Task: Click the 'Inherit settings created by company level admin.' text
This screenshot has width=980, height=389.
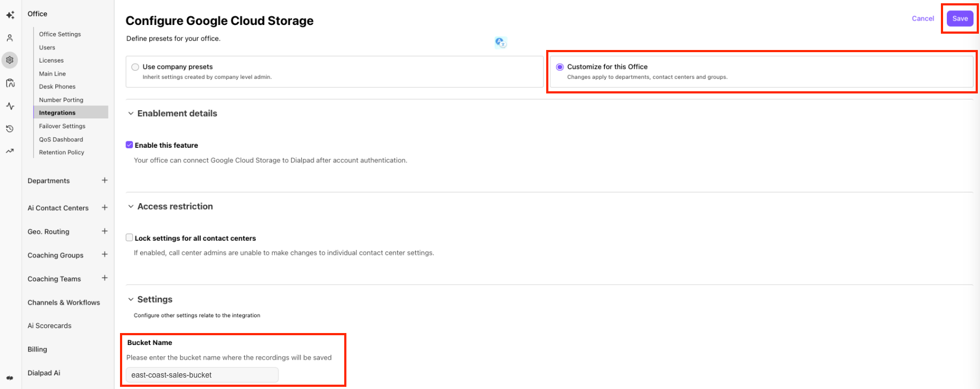Action: tap(207, 77)
